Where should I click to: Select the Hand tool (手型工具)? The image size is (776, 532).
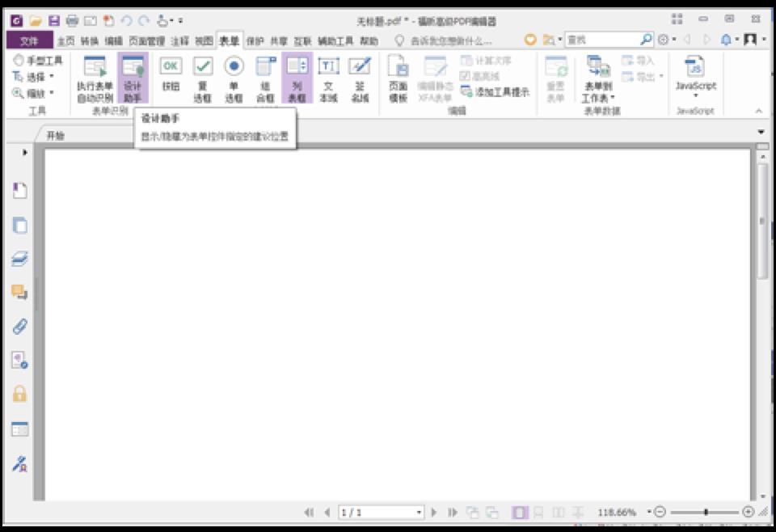[38, 61]
